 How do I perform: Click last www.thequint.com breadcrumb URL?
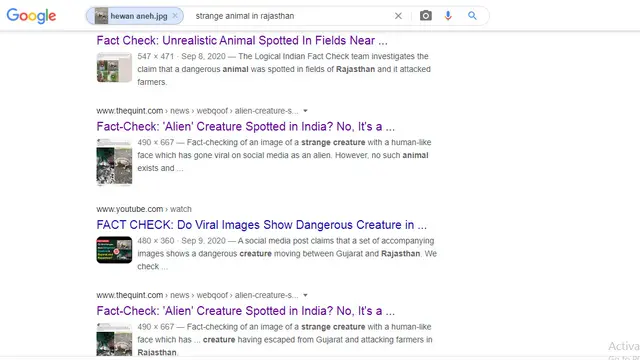click(x=198, y=295)
